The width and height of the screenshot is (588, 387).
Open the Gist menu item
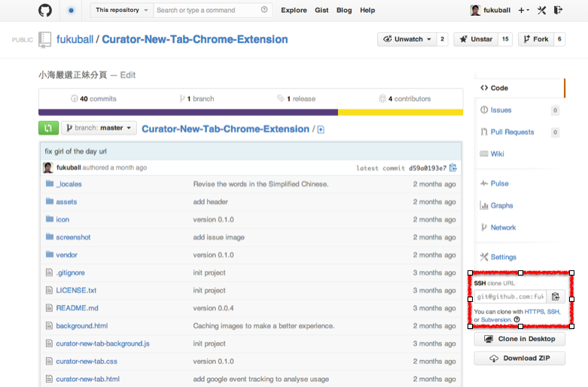click(x=321, y=10)
